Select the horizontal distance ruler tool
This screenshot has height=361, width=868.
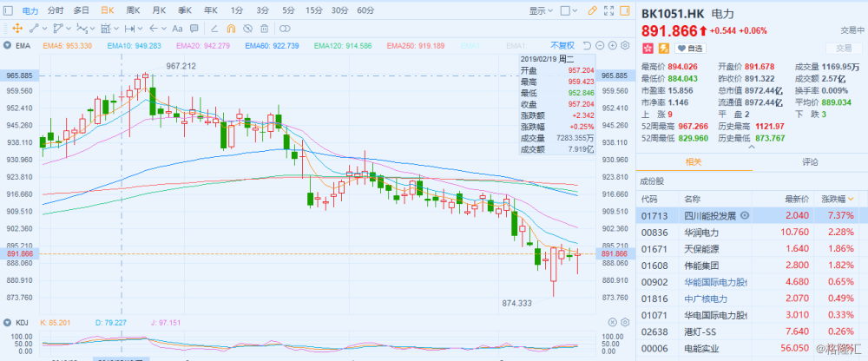tap(130, 29)
